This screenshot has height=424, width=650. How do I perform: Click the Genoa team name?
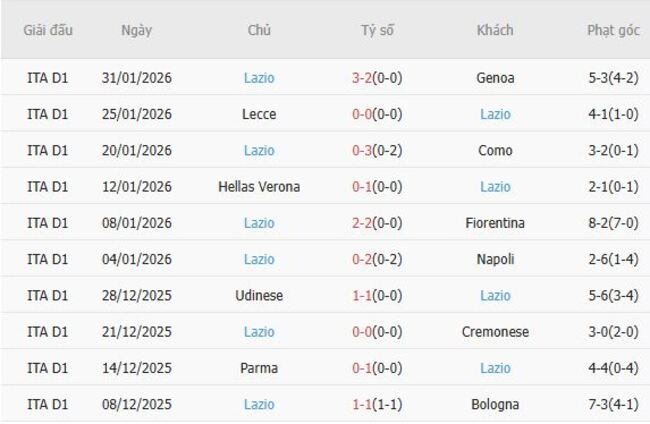(495, 78)
